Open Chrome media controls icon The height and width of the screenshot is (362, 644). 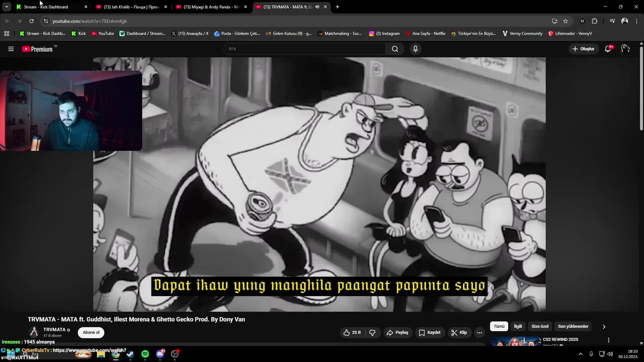point(612,21)
